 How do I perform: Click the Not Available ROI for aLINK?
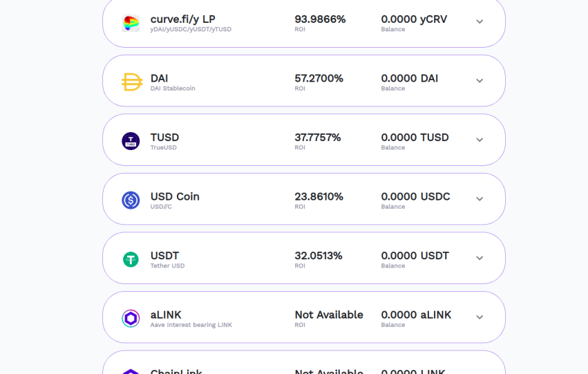pyautogui.click(x=328, y=315)
